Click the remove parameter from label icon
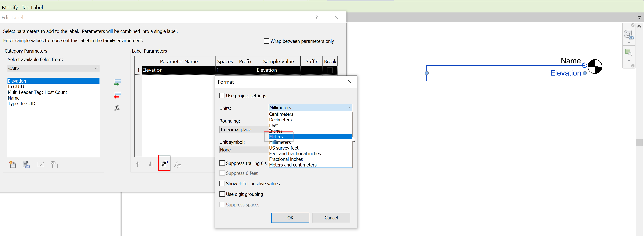Screen dimensions: 644x236 point(117,95)
